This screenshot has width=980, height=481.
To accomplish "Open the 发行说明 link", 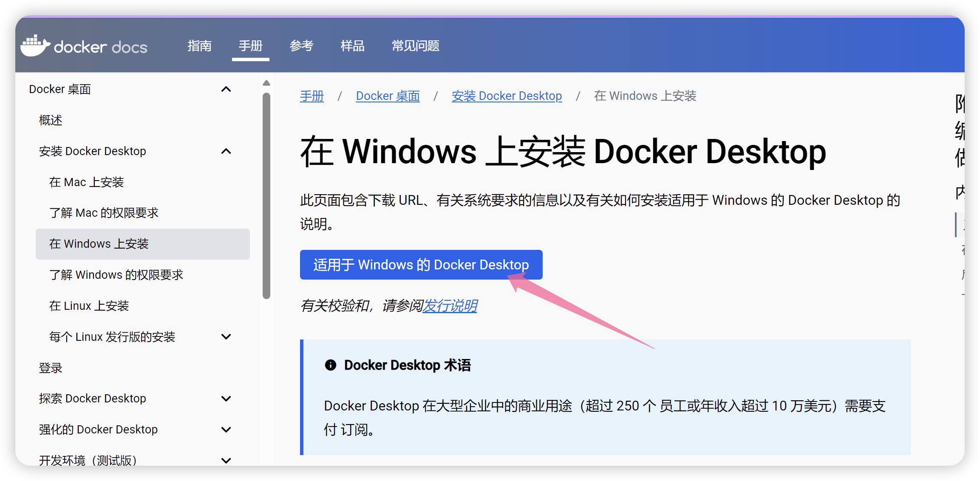I will (450, 306).
